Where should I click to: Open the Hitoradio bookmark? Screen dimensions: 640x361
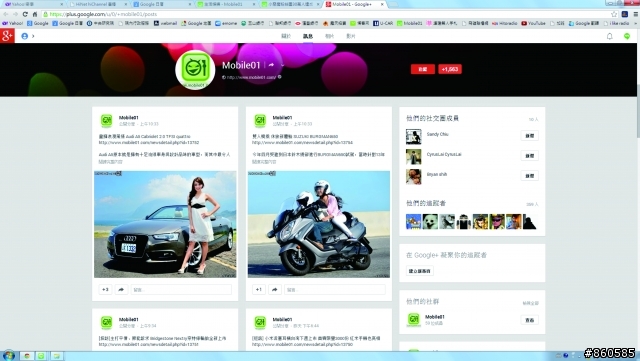point(504,23)
